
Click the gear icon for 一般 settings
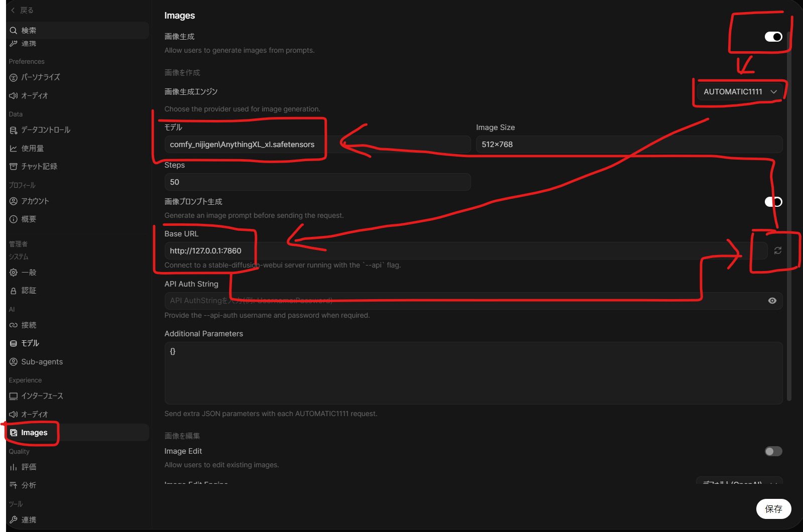(x=14, y=273)
